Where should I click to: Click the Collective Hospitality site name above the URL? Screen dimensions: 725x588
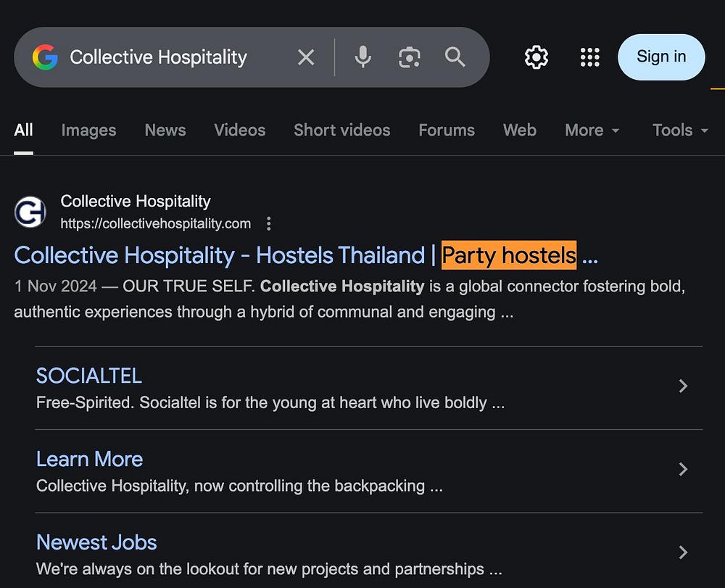[x=136, y=201]
